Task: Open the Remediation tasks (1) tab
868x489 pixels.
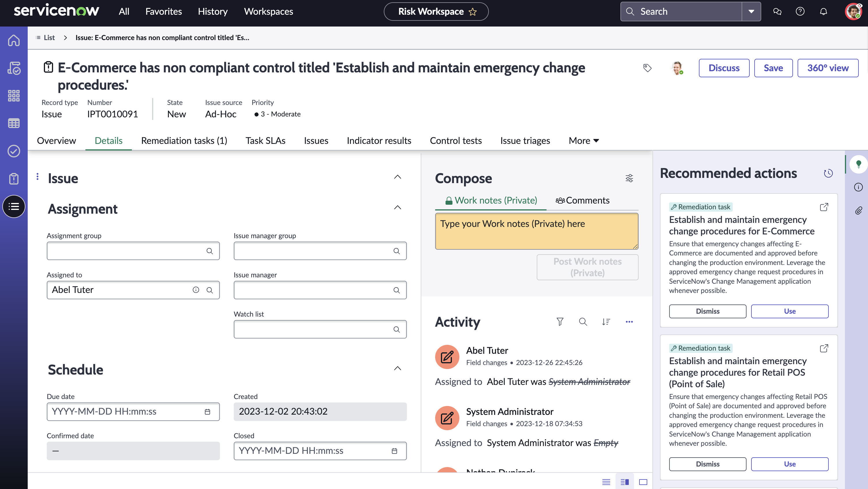Action: click(184, 141)
